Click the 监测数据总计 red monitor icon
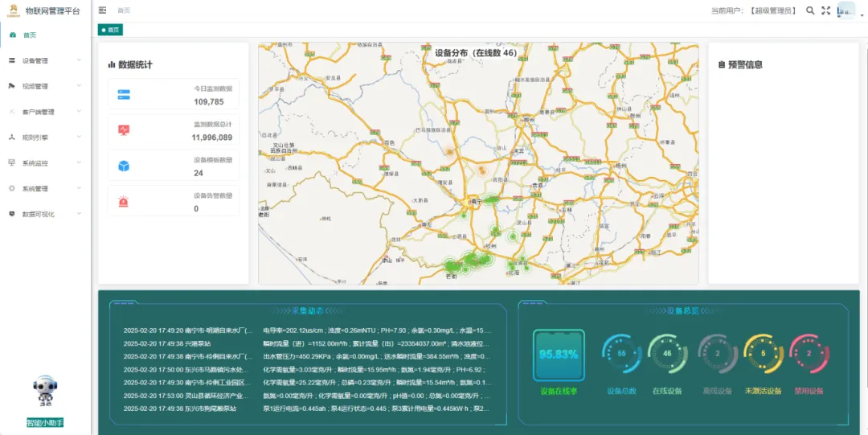Screen dimensions: 868x435 (124, 130)
